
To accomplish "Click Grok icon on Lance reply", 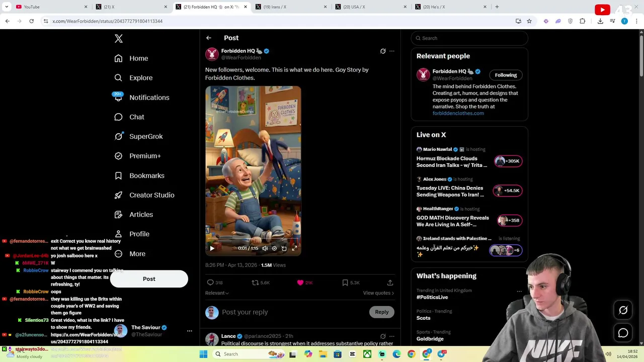I will 383,336.
